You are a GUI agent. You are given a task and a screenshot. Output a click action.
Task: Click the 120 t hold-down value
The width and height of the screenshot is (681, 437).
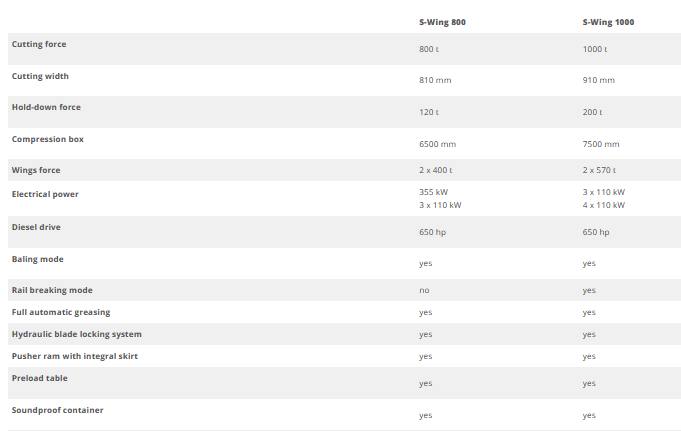point(428,113)
